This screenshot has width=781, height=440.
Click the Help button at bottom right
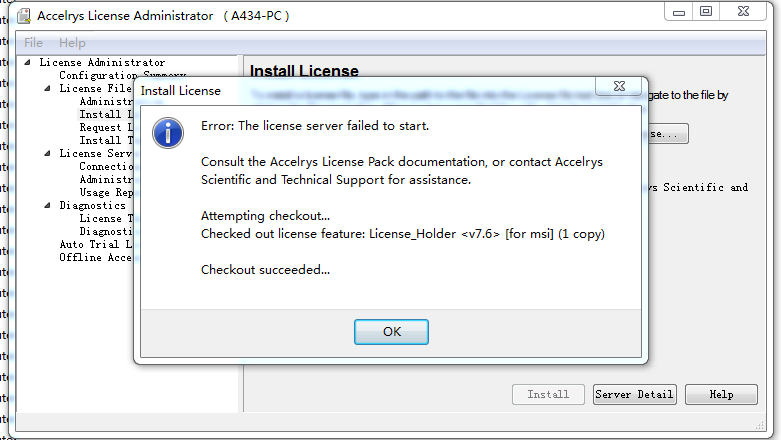tap(721, 395)
